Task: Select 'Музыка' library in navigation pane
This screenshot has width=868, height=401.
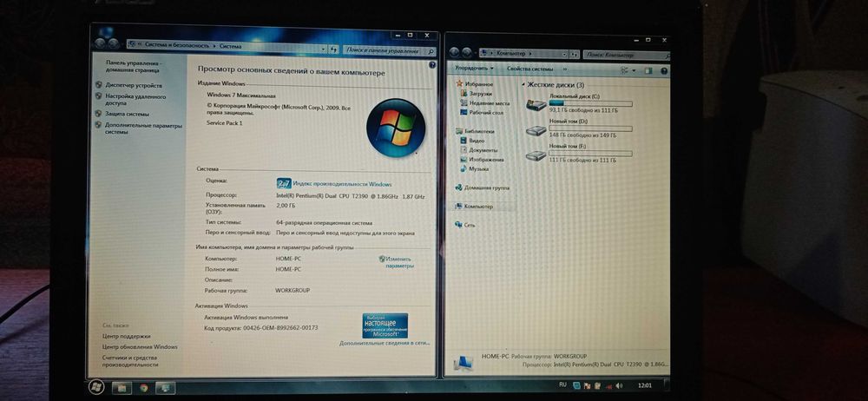Action: coord(475,168)
